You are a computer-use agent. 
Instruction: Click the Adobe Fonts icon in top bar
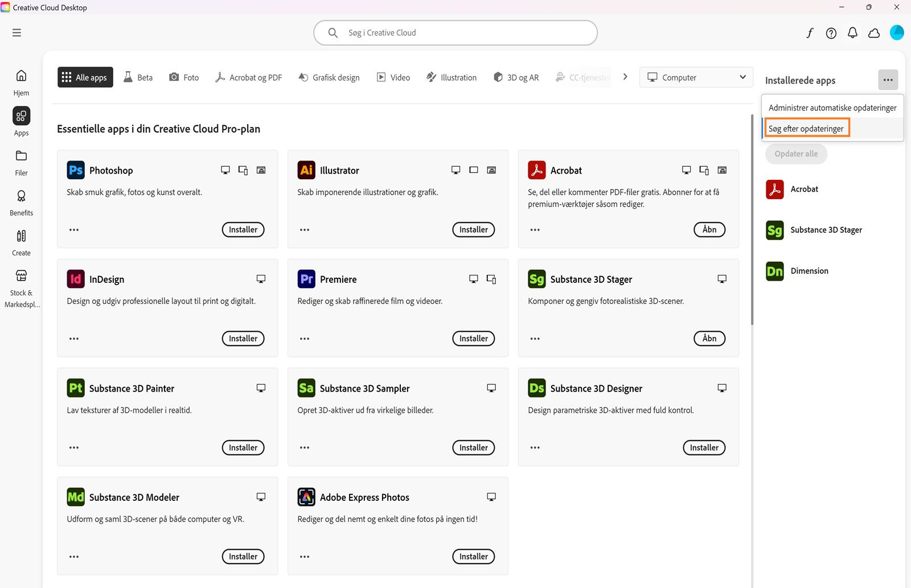[809, 32]
